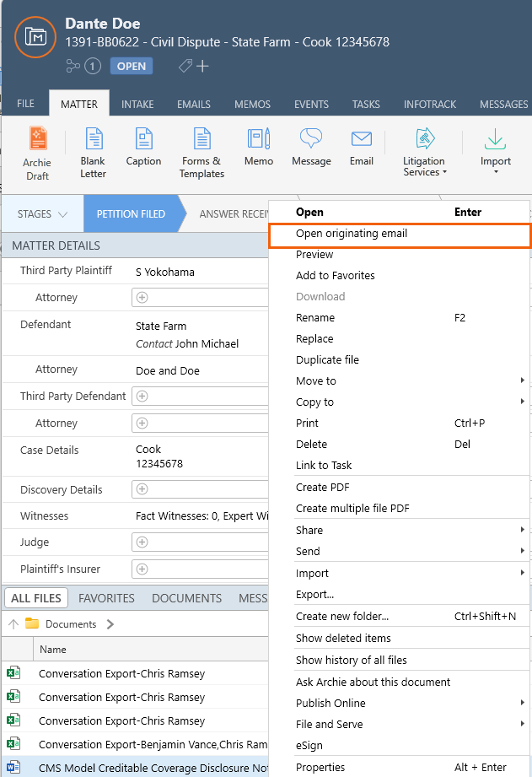This screenshot has width=532, height=777.
Task: Click the Email envelope icon
Action: tap(362, 139)
